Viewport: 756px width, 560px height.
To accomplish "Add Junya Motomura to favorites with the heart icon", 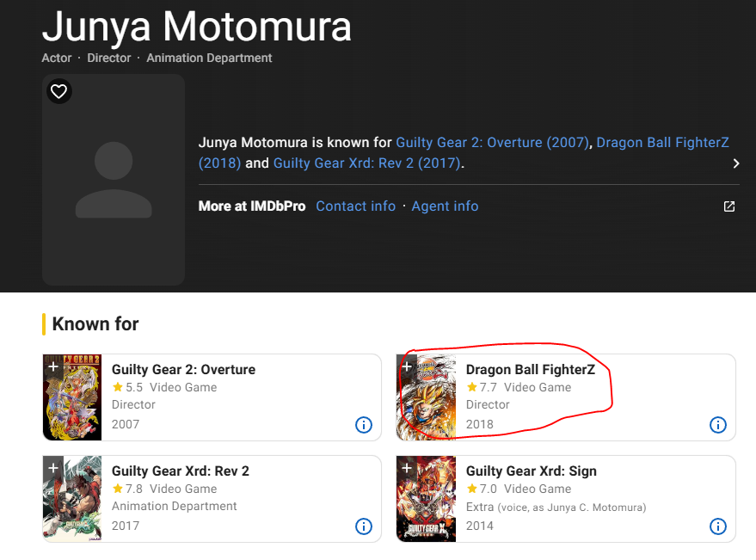I will tap(58, 91).
